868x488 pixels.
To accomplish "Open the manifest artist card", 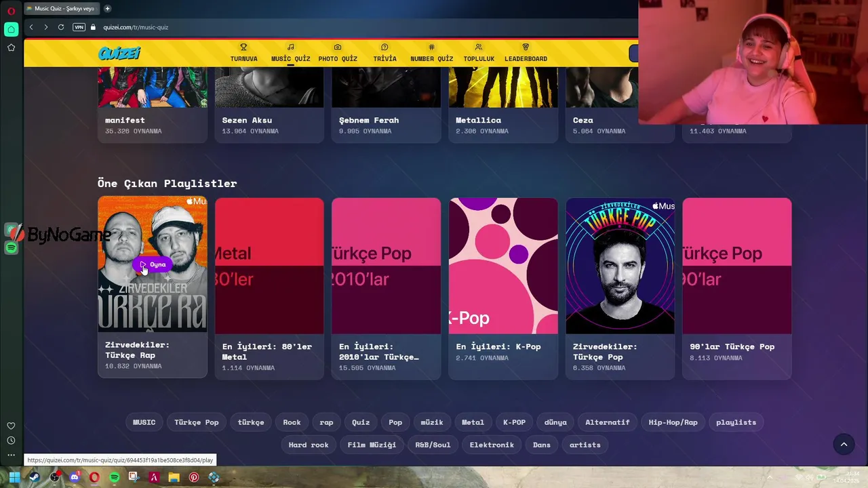I will [153, 105].
